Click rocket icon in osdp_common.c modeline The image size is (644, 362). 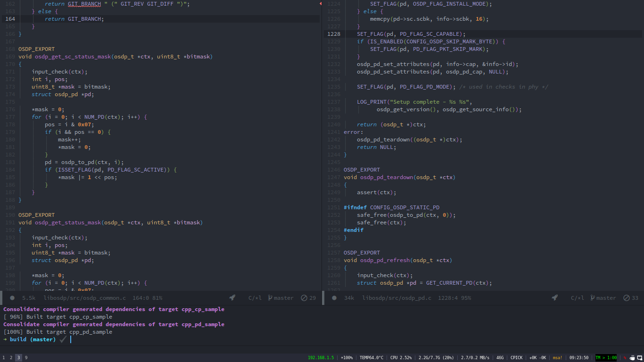tap(232, 298)
